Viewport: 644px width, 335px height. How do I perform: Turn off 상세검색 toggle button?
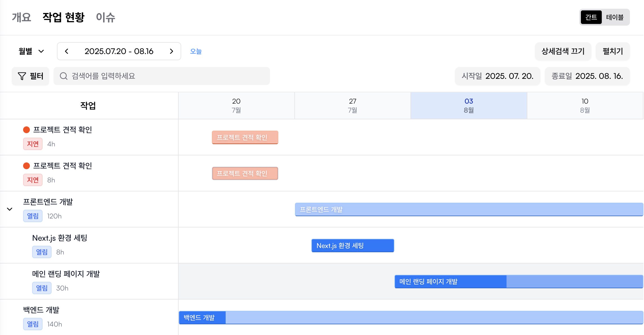pyautogui.click(x=563, y=51)
